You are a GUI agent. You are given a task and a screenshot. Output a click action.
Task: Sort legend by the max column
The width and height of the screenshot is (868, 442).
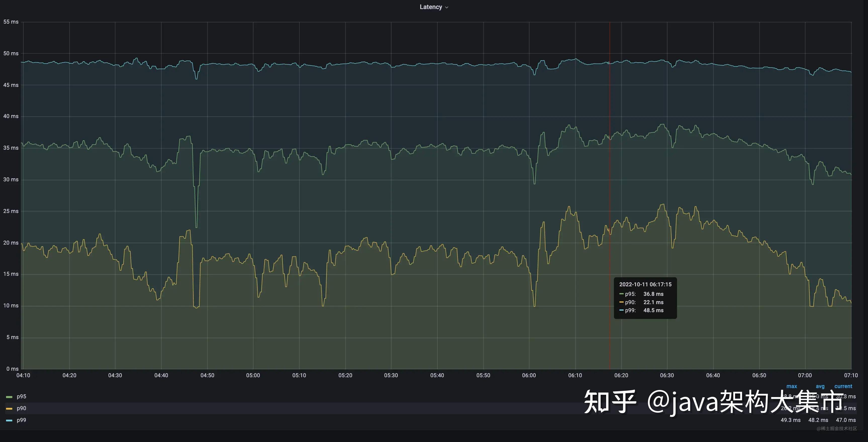pyautogui.click(x=792, y=386)
